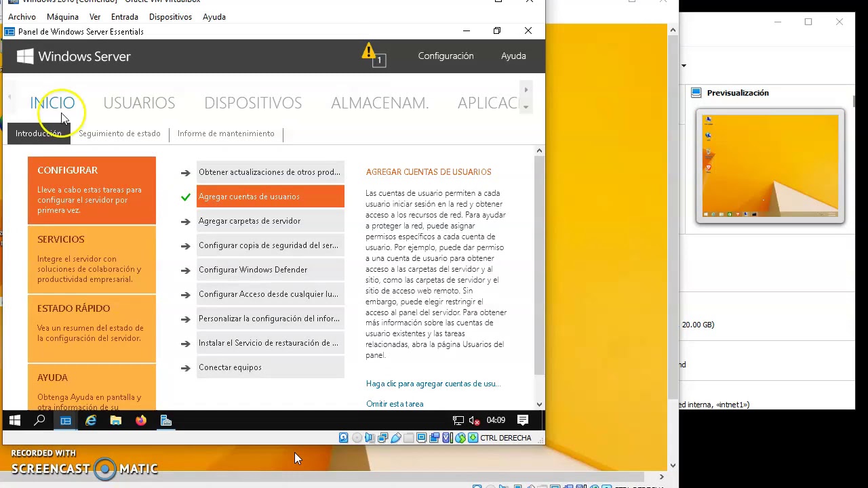The width and height of the screenshot is (868, 488).
Task: Click the Previsualización VM thumbnail in back window
Action: (770, 166)
